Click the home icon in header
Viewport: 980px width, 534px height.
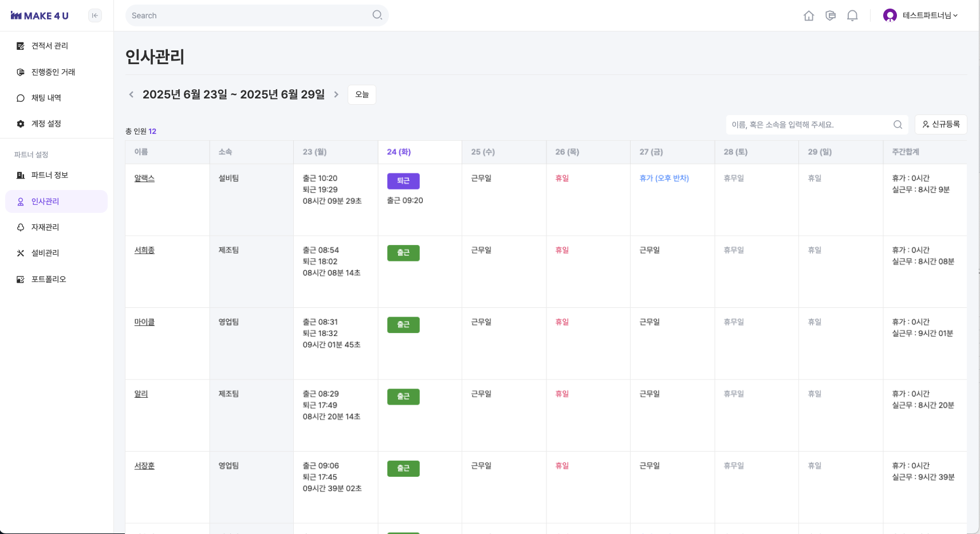click(809, 15)
